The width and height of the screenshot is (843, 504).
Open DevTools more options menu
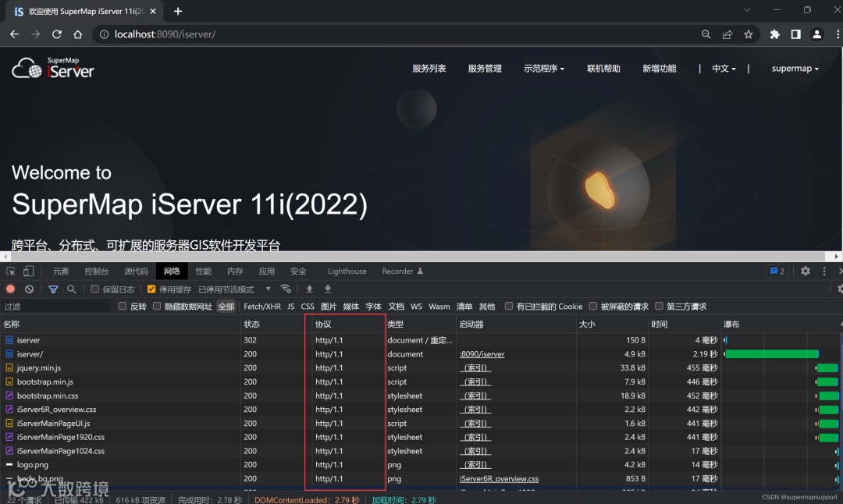click(x=824, y=272)
